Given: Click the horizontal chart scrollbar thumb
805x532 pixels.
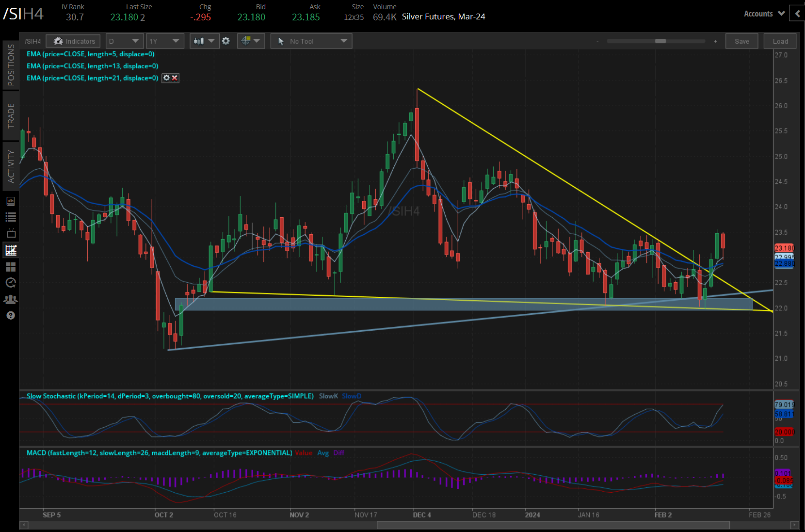Looking at the screenshot, I should point(553,525).
